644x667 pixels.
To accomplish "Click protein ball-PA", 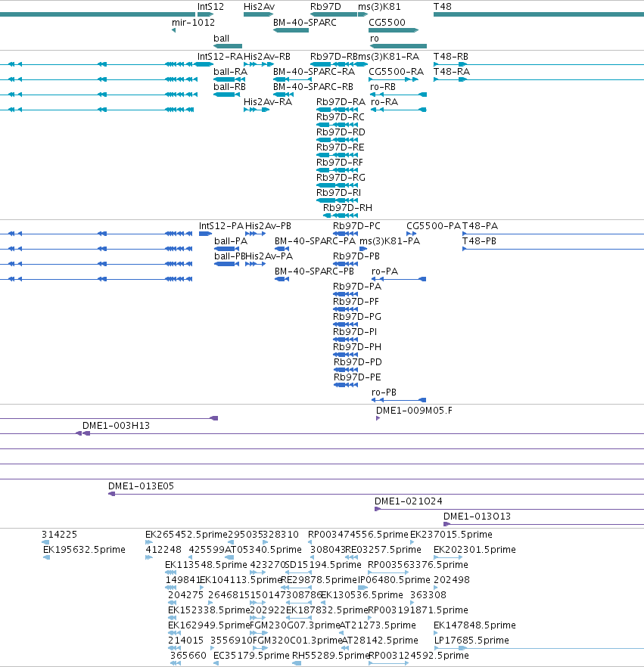I will tap(231, 241).
